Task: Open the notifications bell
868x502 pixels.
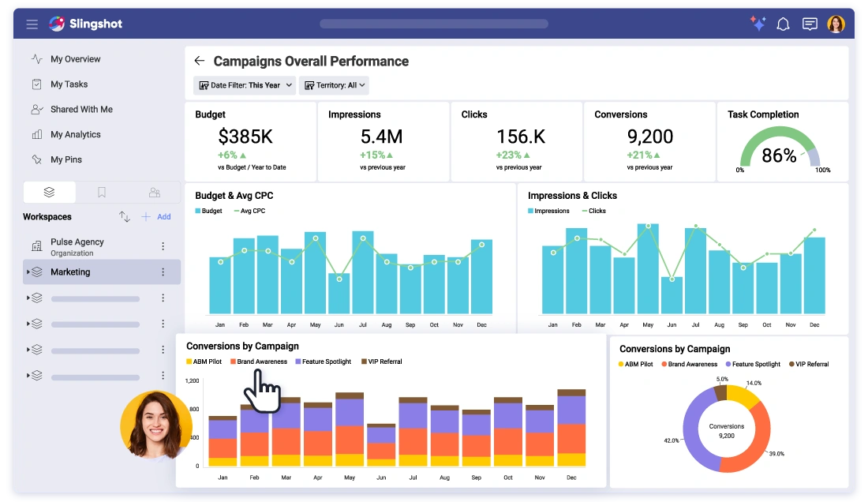Action: point(783,24)
